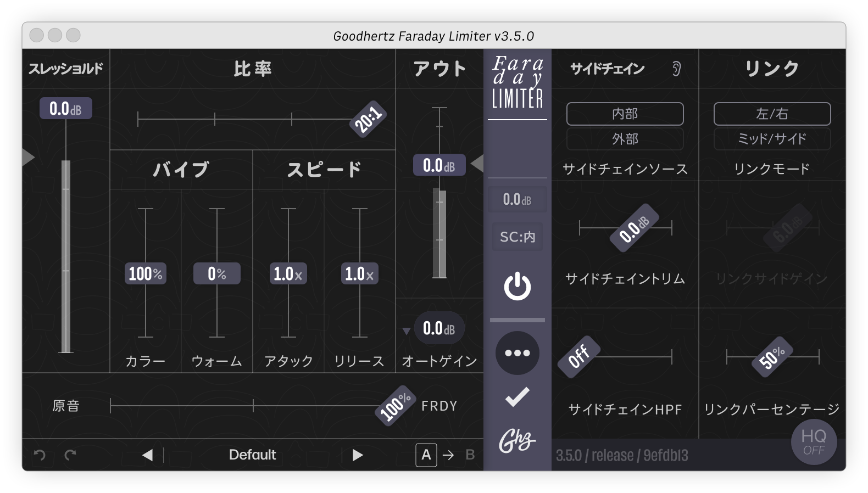Click the power bypass icon
Viewport: 868px width, 493px height.
pyautogui.click(x=517, y=286)
